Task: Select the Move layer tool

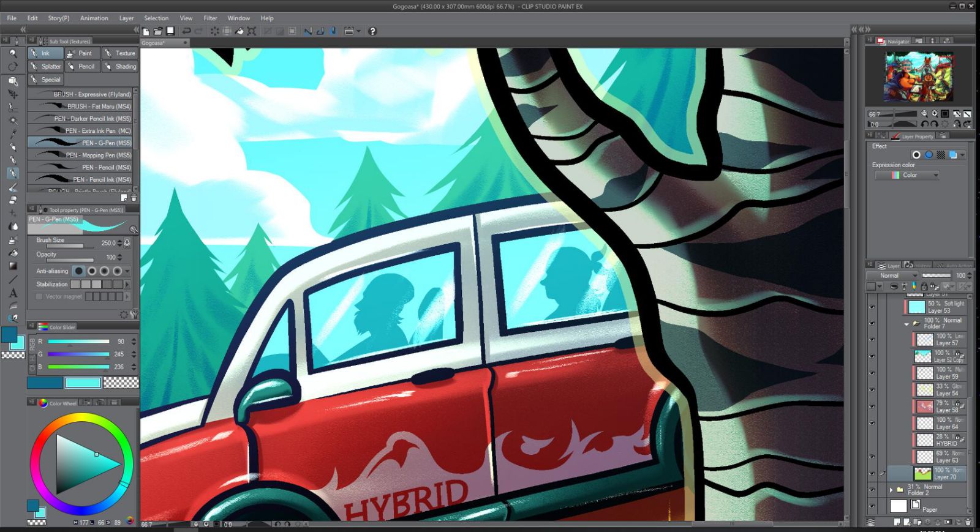Action: point(13,94)
